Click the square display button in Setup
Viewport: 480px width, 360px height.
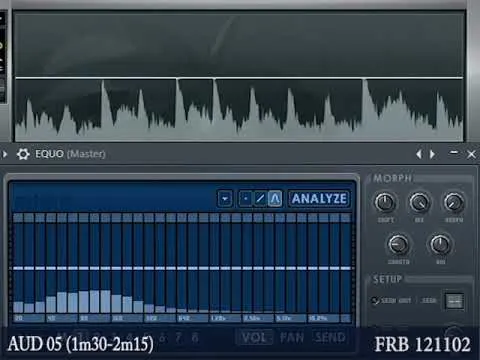[455, 301]
